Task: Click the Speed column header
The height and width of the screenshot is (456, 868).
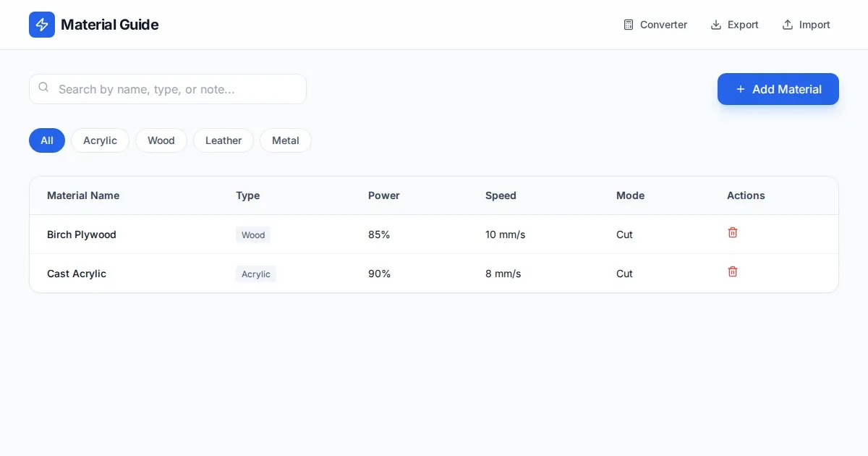Action: point(501,195)
